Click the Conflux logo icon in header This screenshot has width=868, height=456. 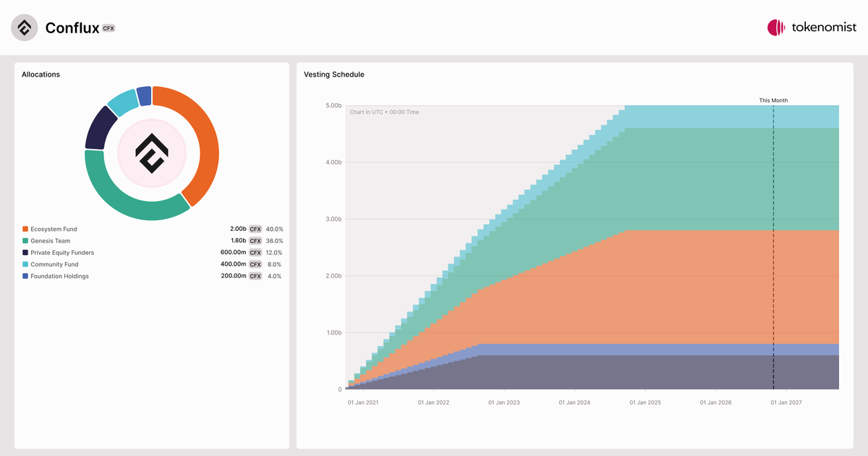click(x=25, y=28)
